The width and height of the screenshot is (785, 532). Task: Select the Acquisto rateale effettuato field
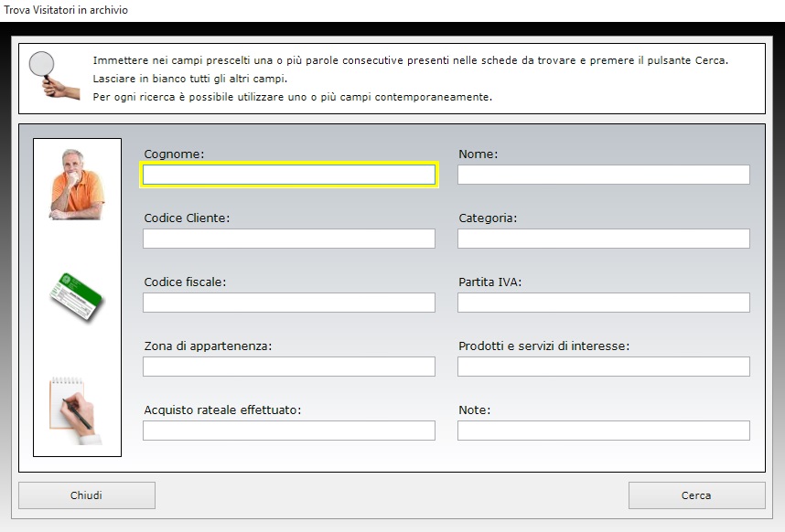tap(289, 431)
